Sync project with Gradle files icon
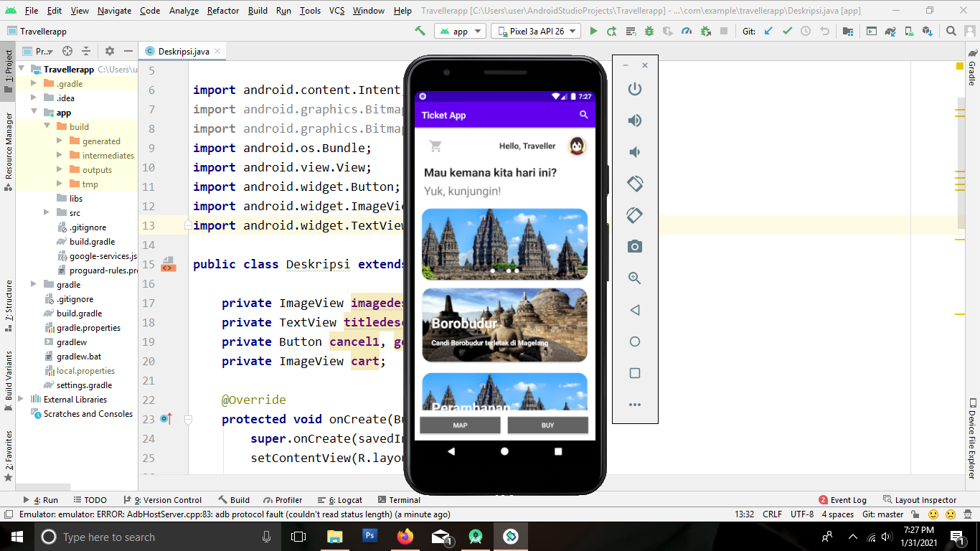This screenshot has height=551, width=980. tap(890, 31)
